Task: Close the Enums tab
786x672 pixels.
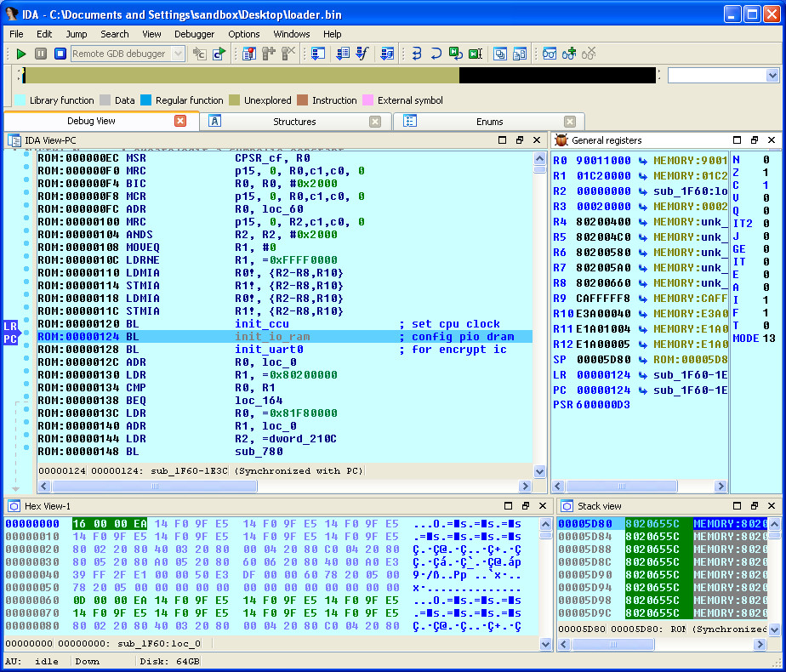Action: pos(570,122)
